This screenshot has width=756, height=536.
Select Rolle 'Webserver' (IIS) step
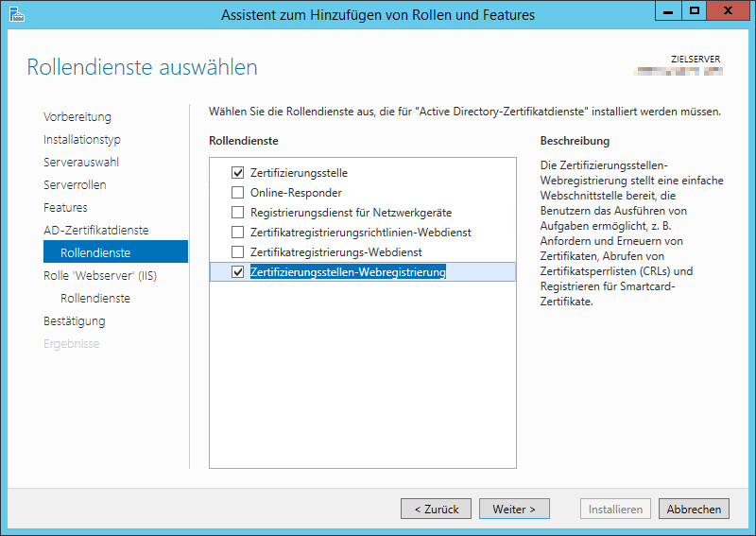pyautogui.click(x=99, y=276)
